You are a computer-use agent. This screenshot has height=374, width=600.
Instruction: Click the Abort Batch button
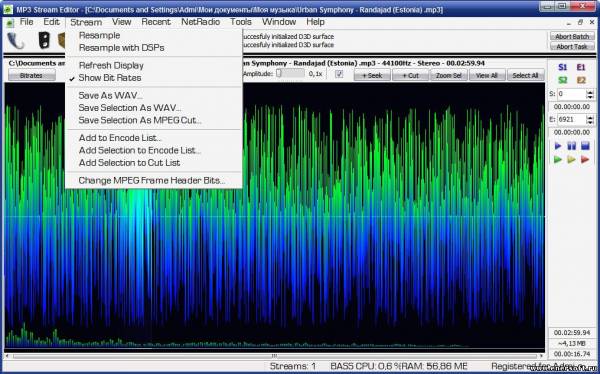point(572,36)
